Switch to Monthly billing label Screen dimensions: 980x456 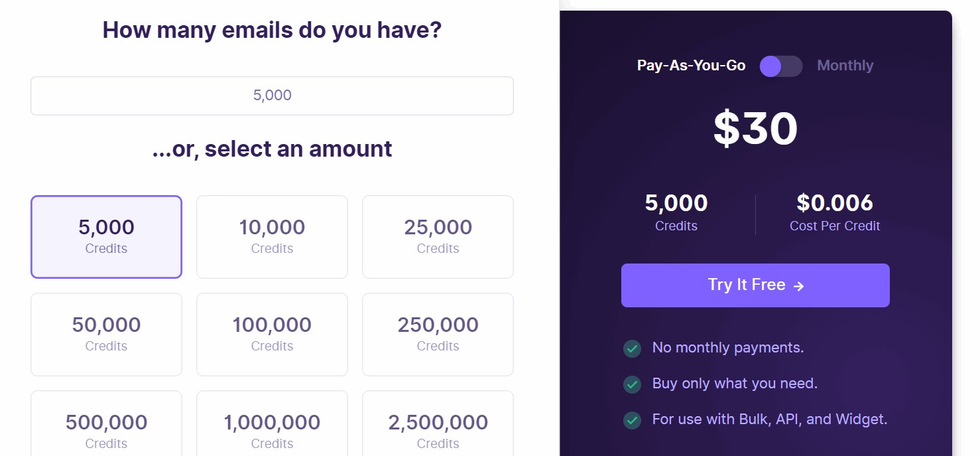coord(845,66)
